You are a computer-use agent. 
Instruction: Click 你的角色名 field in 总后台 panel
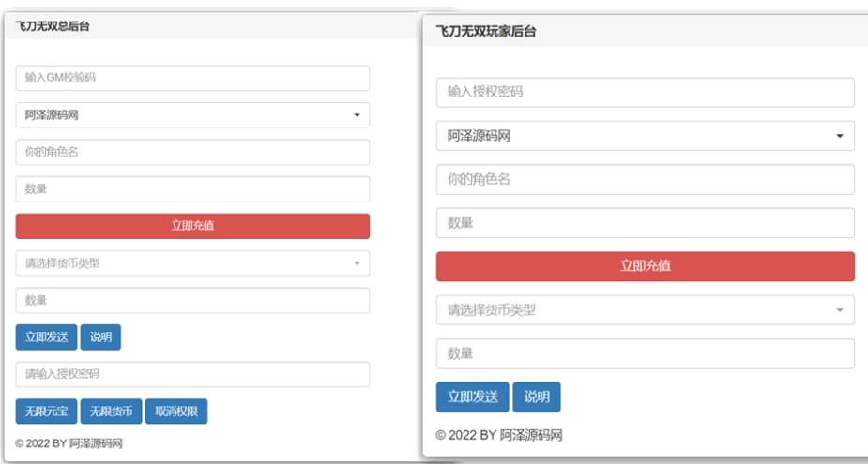tap(192, 152)
